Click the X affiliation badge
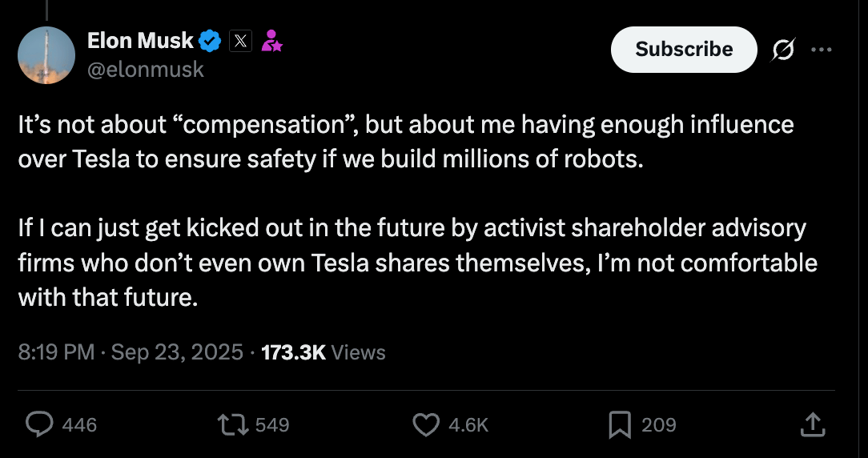 coord(241,40)
